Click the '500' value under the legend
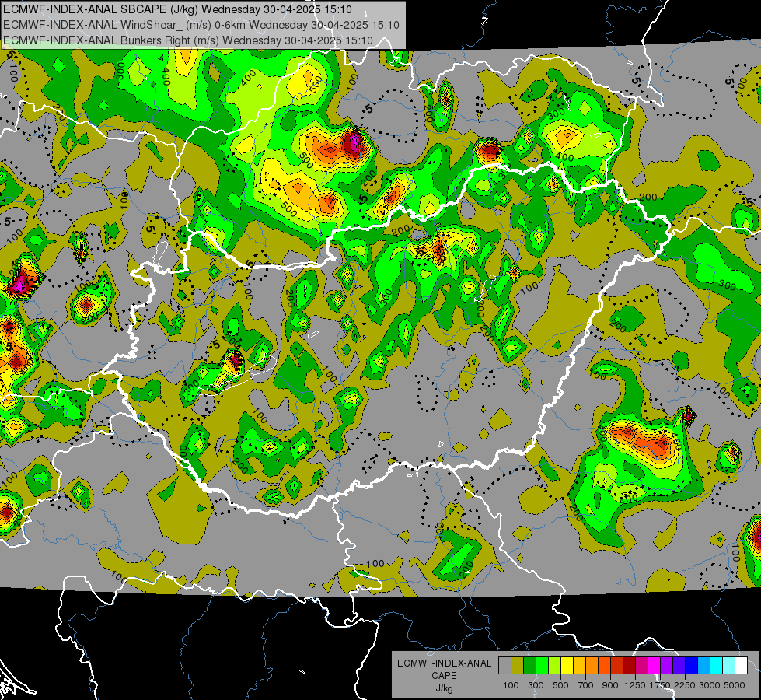Image resolution: width=761 pixels, height=700 pixels. [560, 685]
